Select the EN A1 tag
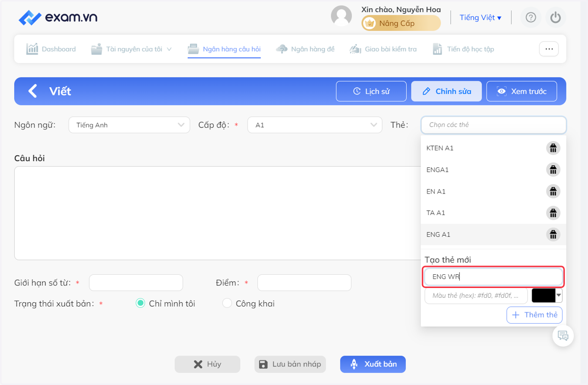The image size is (588, 385). coord(493,191)
